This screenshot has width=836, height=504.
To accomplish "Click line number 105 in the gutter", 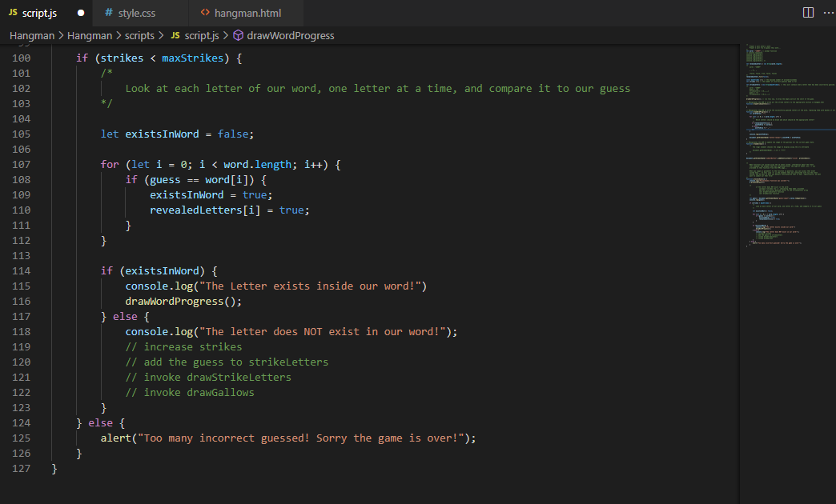I will tap(22, 134).
